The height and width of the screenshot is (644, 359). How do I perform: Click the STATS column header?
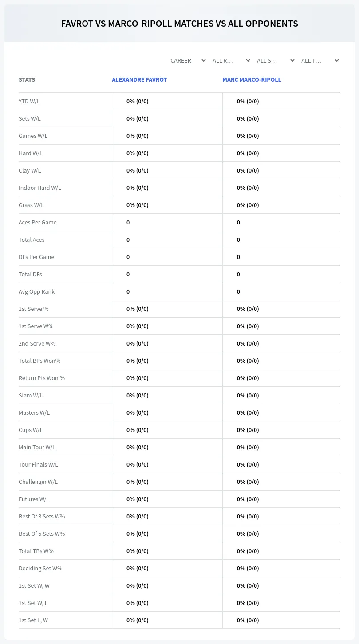[27, 80]
